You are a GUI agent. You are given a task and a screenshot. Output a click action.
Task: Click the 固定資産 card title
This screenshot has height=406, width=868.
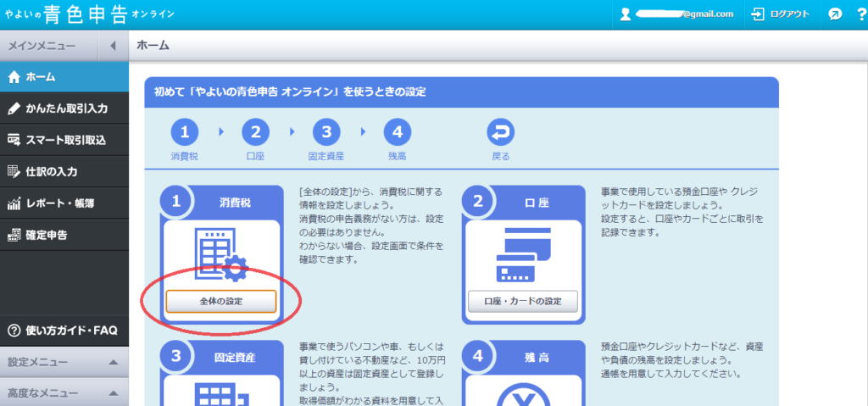pyautogui.click(x=236, y=358)
